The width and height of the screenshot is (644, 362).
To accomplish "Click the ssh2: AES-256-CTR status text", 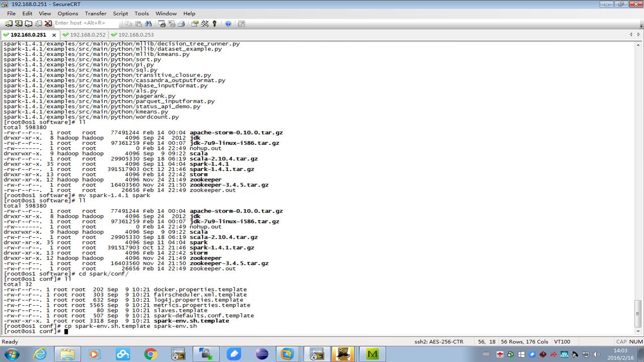I will tap(439, 342).
